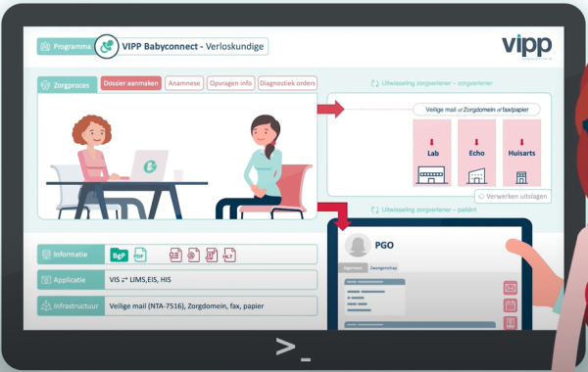Click the laptop on the desk illustration

point(149,165)
